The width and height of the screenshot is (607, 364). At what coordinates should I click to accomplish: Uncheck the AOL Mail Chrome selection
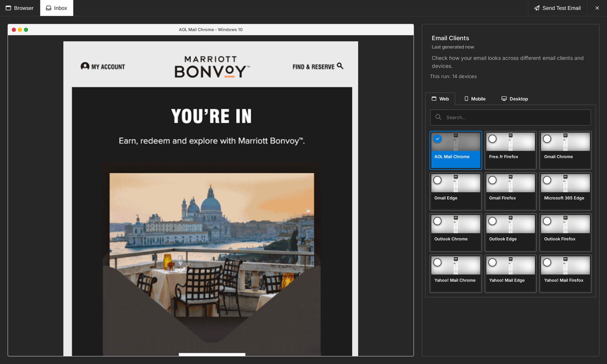click(x=437, y=139)
